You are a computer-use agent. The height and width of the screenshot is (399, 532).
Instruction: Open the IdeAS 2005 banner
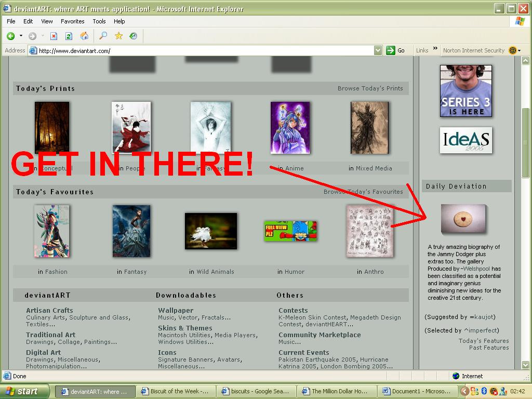466,140
